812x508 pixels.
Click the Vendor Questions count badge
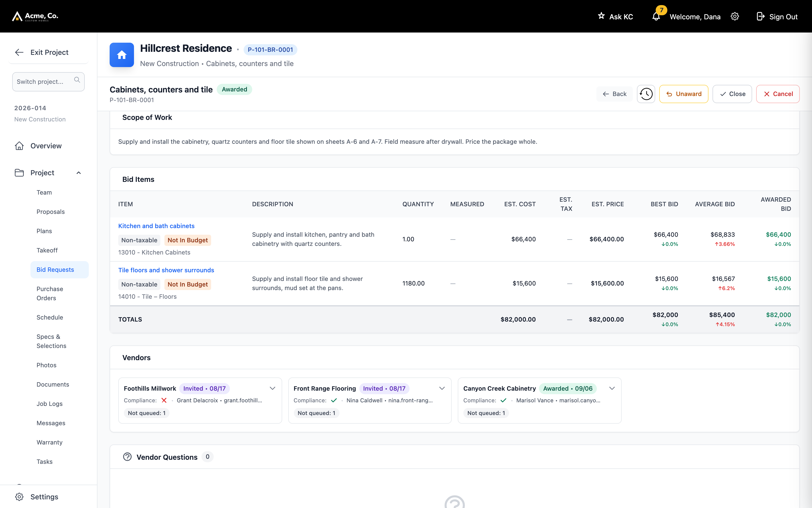[207, 457]
